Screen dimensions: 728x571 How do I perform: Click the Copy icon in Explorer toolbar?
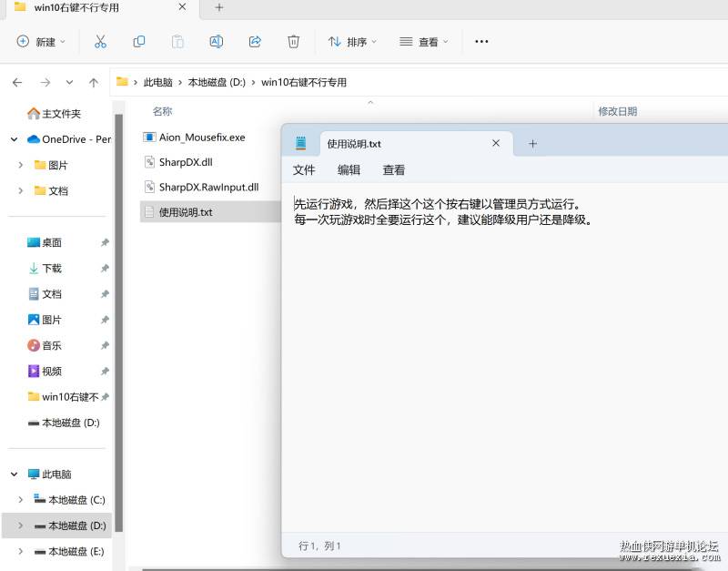tap(139, 42)
